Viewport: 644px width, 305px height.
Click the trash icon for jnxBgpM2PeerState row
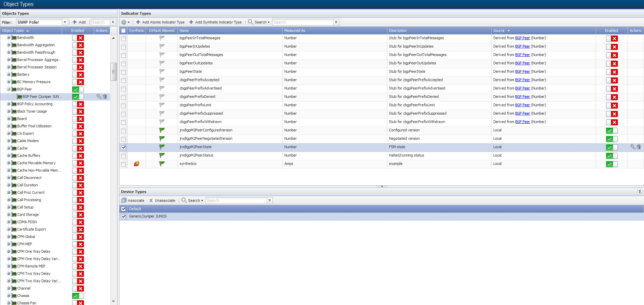[x=639, y=147]
